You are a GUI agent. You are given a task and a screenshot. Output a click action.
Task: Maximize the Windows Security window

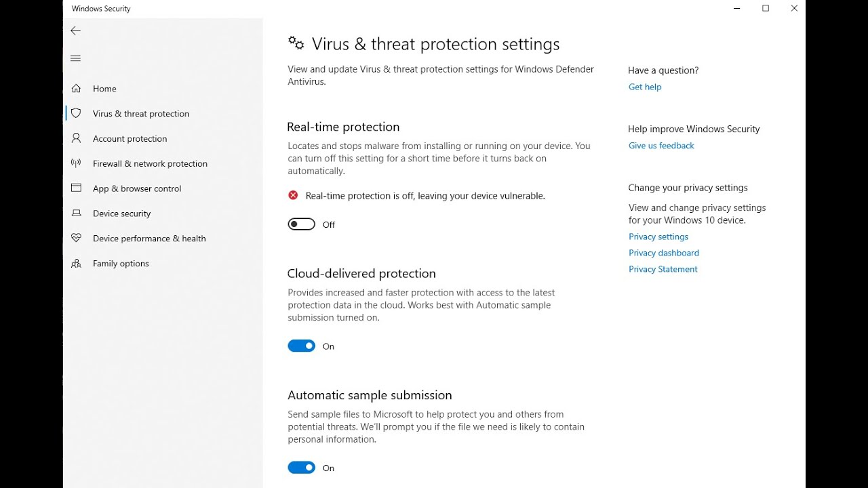pyautogui.click(x=766, y=9)
